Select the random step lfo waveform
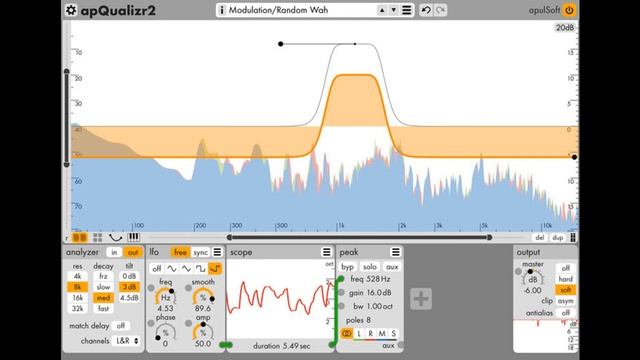 coord(215,269)
